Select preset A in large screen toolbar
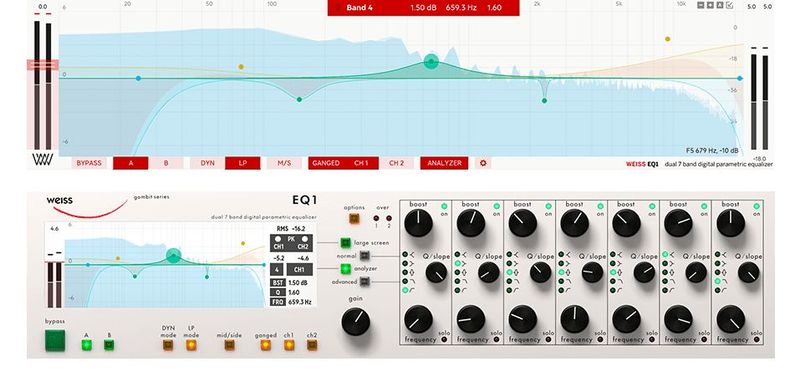Image resolution: width=800 pixels, height=371 pixels. (131, 163)
